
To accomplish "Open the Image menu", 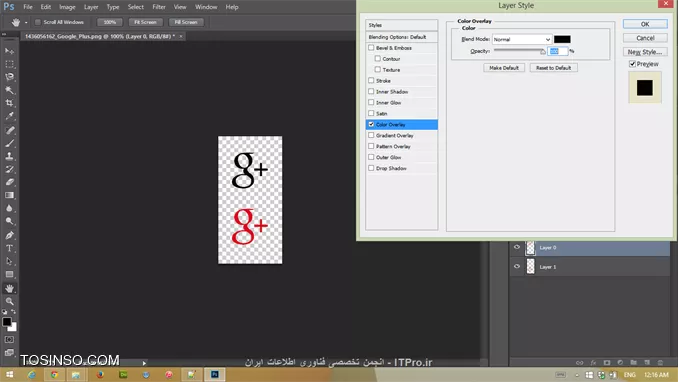I will pyautogui.click(x=67, y=7).
